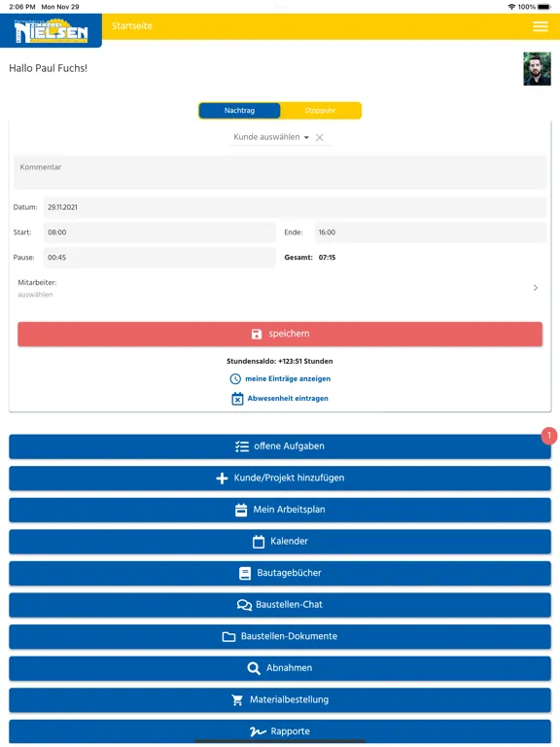Open the hamburger menu in the header
Image resolution: width=560 pixels, height=747 pixels.
pyautogui.click(x=540, y=26)
